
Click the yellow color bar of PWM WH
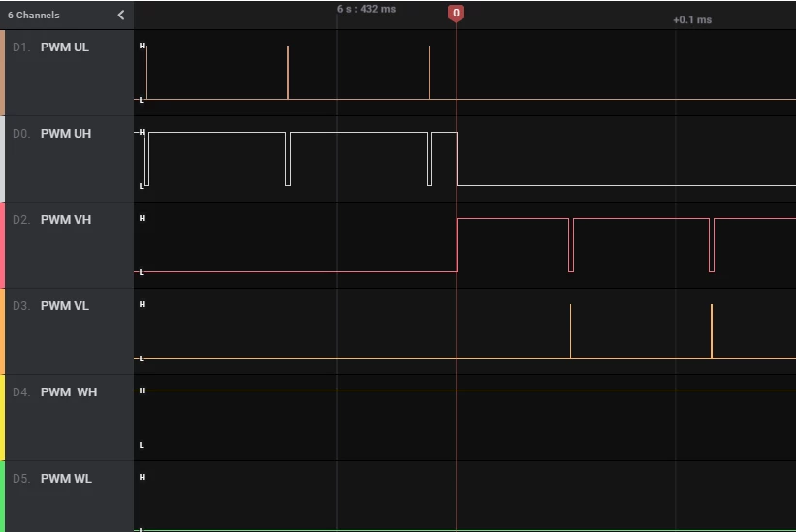pos(3,418)
